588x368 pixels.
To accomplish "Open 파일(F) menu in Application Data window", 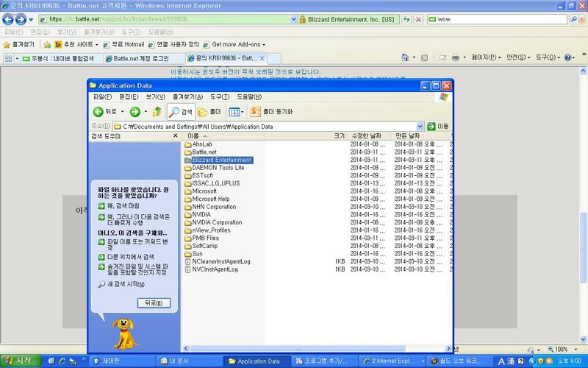I will tap(102, 97).
